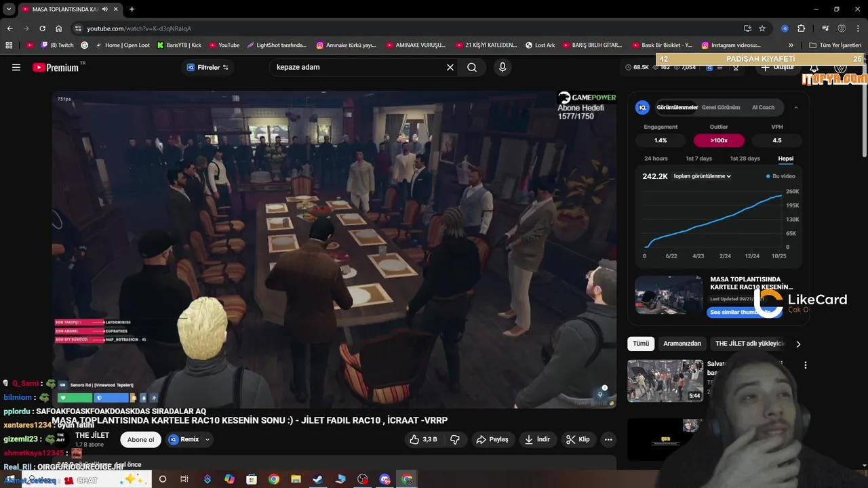
Task: Click the vidIQ logo in stats panel
Action: pos(642,107)
